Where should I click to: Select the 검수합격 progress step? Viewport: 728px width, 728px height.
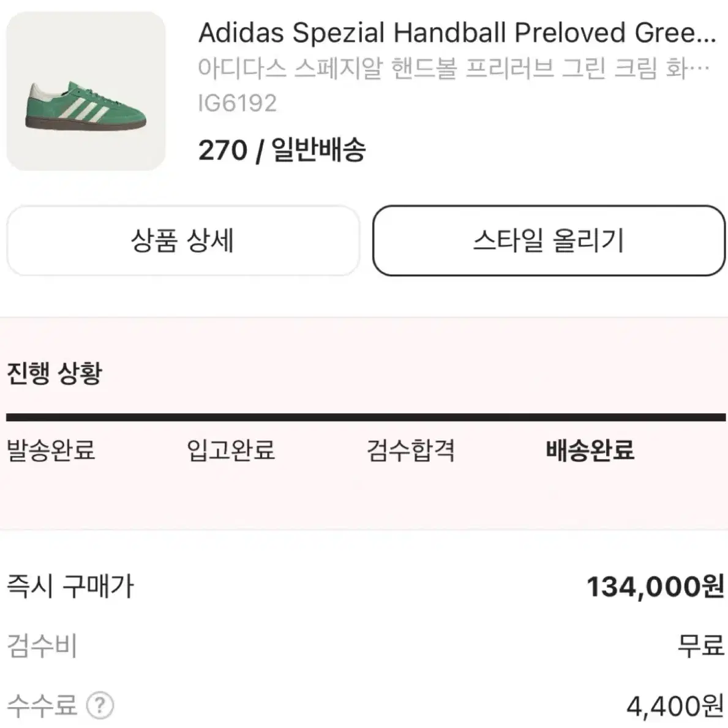coord(410,450)
